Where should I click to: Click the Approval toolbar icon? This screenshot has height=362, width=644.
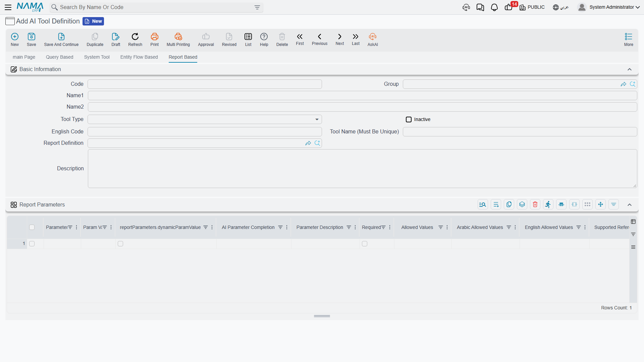pos(206,40)
